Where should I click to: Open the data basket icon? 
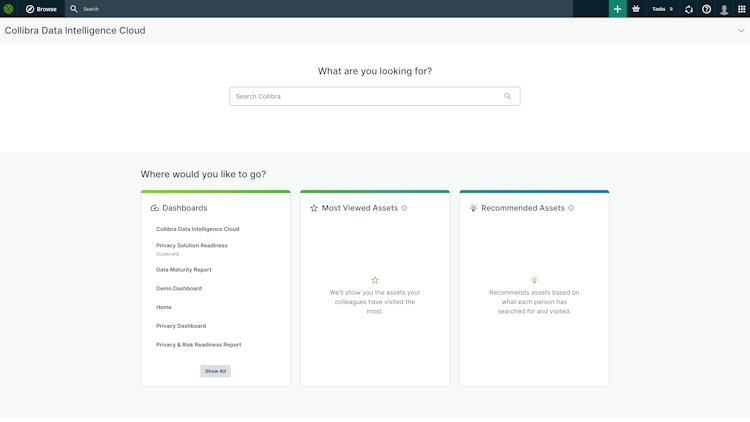636,9
